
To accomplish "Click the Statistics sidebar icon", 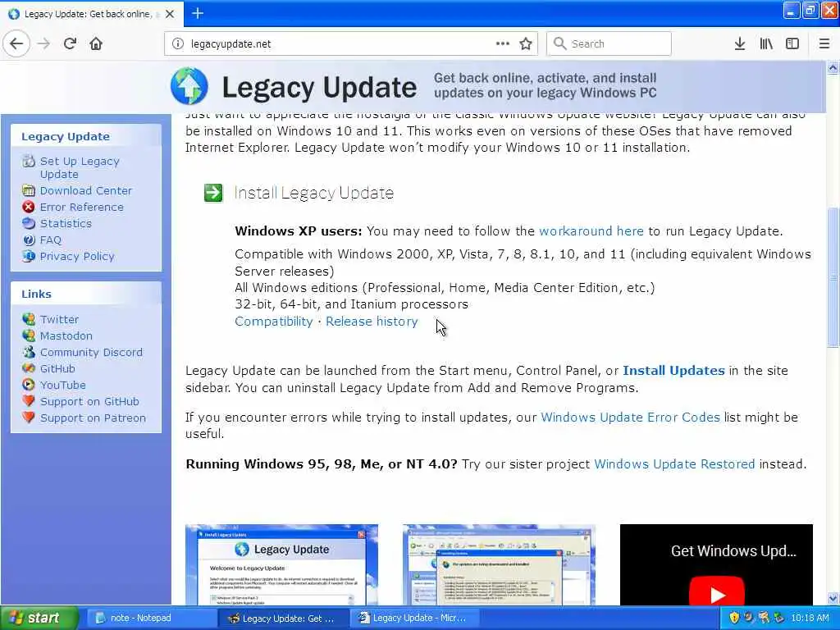I will 29,223.
